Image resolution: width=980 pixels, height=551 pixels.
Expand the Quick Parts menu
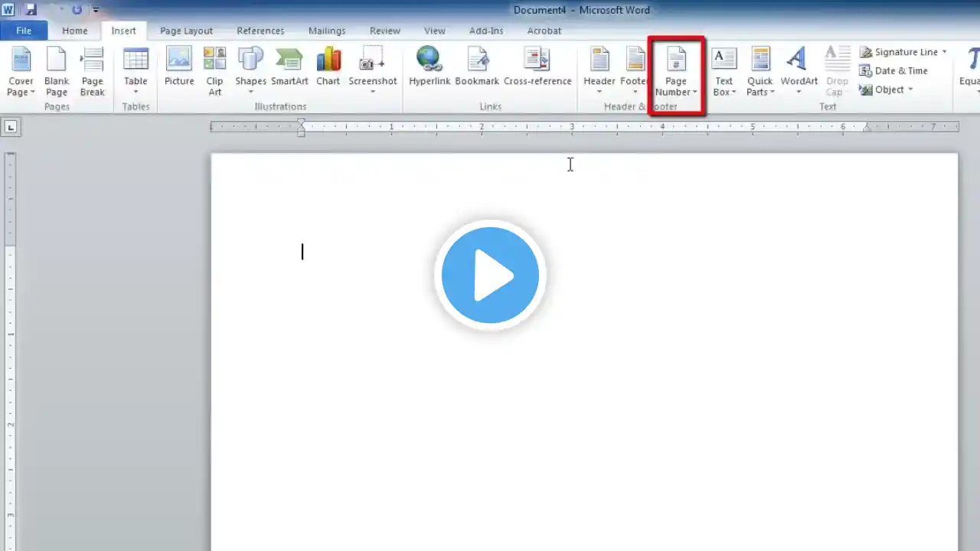(760, 71)
